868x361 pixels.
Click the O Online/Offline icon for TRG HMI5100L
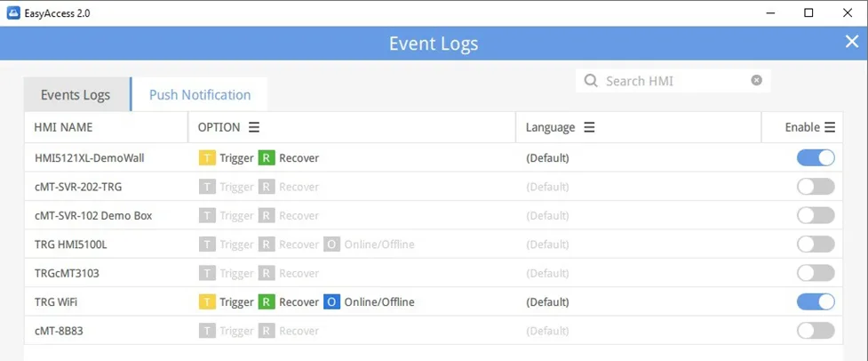click(331, 245)
